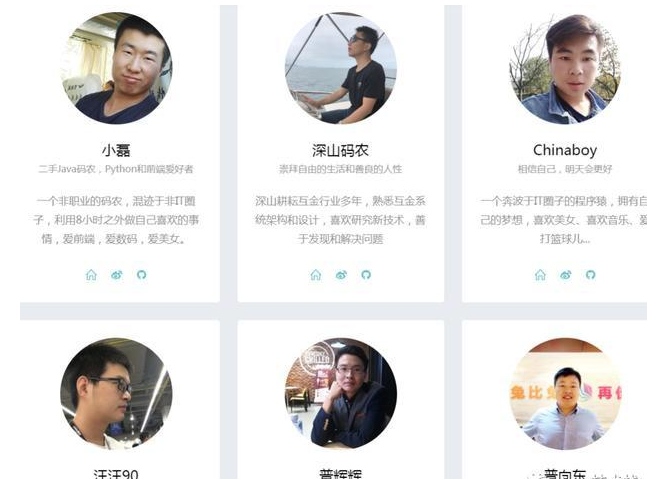Click the name 深山码农
The width and height of the screenshot is (647, 479).
(340, 150)
